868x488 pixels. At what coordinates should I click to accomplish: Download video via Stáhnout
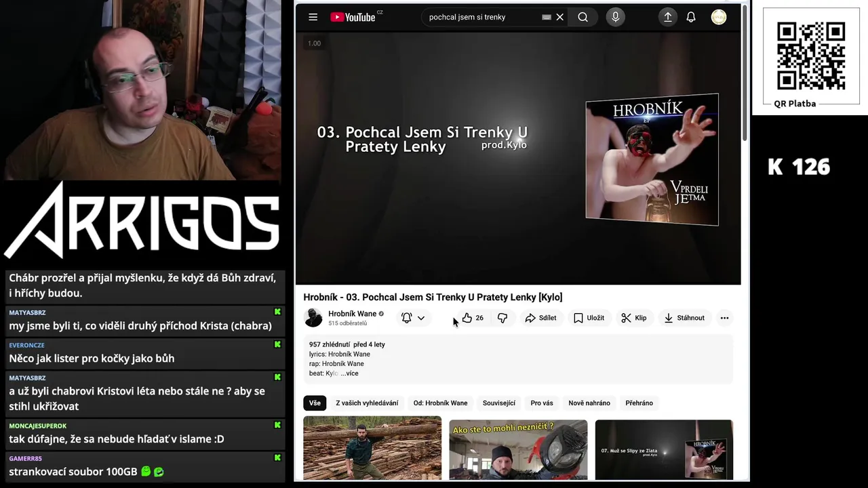tap(684, 318)
